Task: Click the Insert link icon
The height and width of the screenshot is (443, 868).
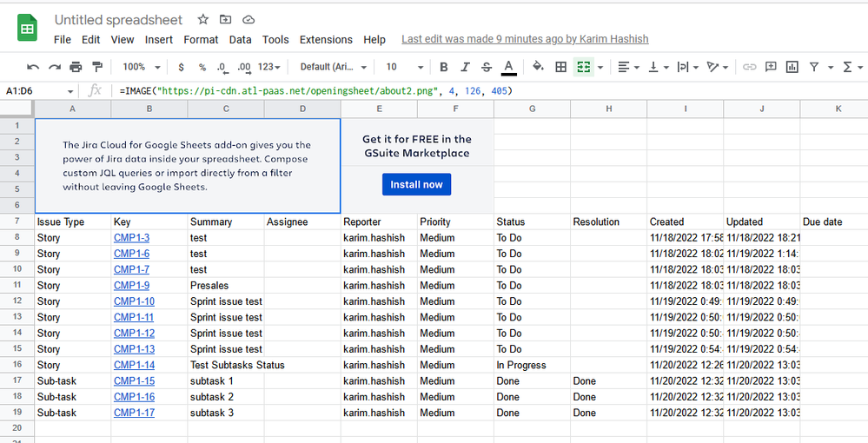Action: click(x=749, y=67)
